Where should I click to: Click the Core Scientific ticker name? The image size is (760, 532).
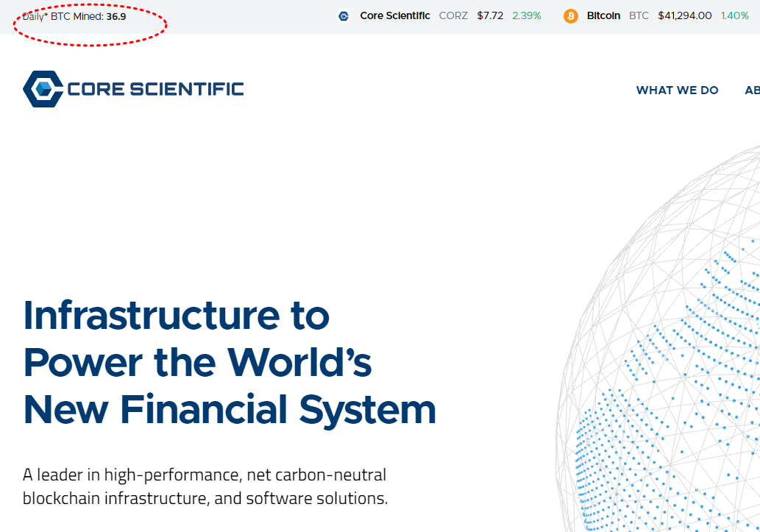pos(395,15)
